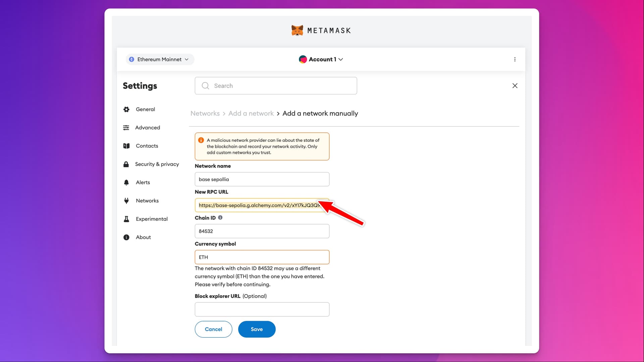The width and height of the screenshot is (644, 362).
Task: Click the Add a network breadcrumb link
Action: tap(251, 113)
